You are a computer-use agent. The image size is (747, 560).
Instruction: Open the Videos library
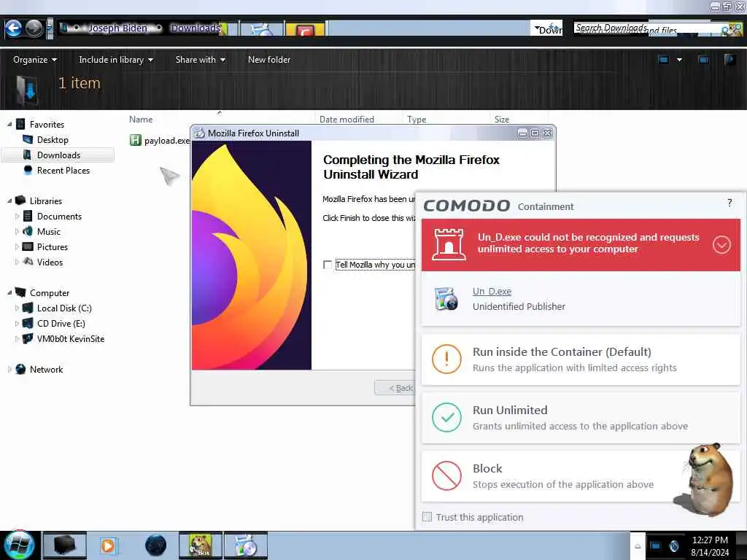pos(50,262)
